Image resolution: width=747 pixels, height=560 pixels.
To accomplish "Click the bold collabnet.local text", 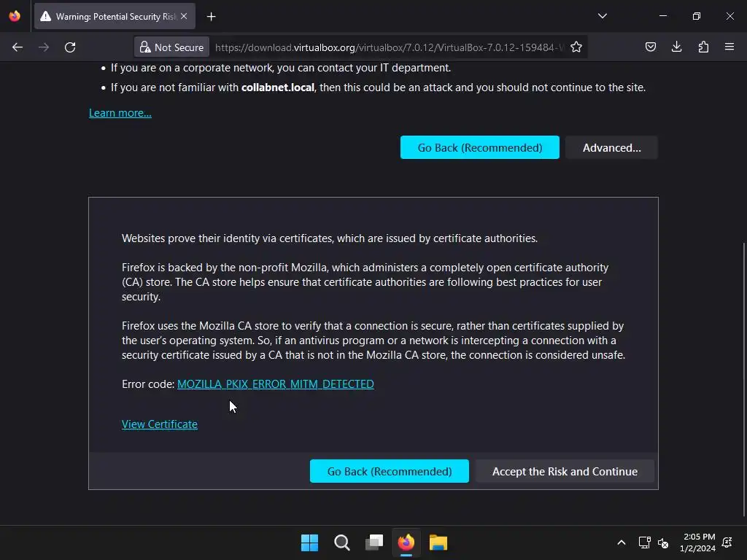I will point(278,87).
